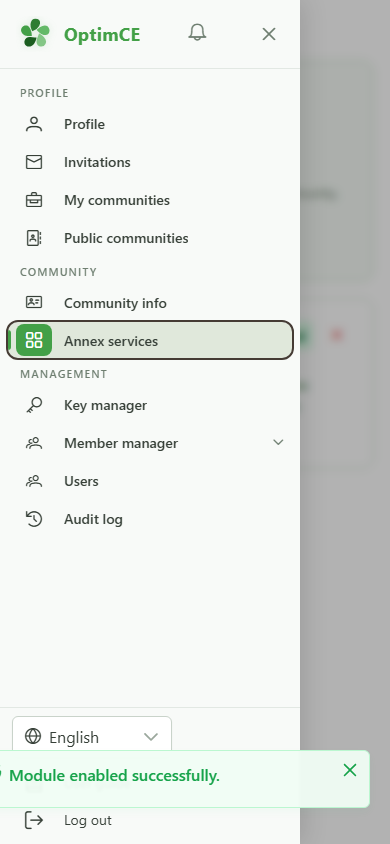
Task: Click the OptimCE brand name
Action: (x=102, y=34)
